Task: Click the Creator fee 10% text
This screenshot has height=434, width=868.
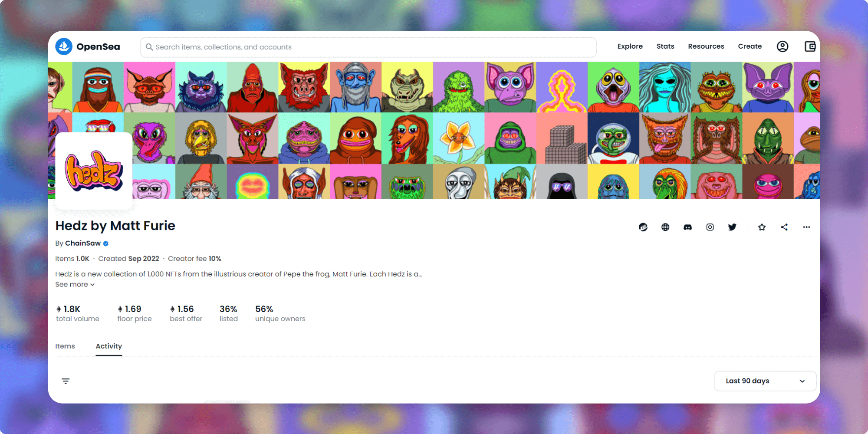Action: [194, 259]
